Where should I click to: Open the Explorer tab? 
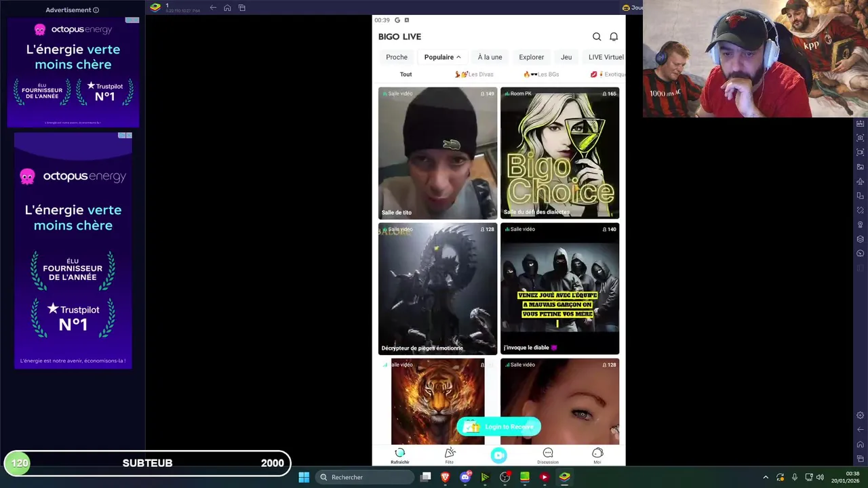[x=531, y=57]
